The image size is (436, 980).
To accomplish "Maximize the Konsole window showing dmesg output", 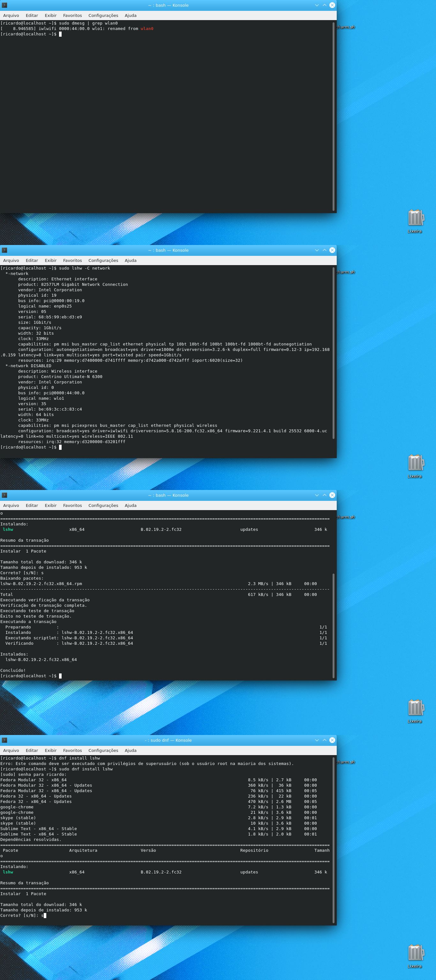I will coord(324,5).
